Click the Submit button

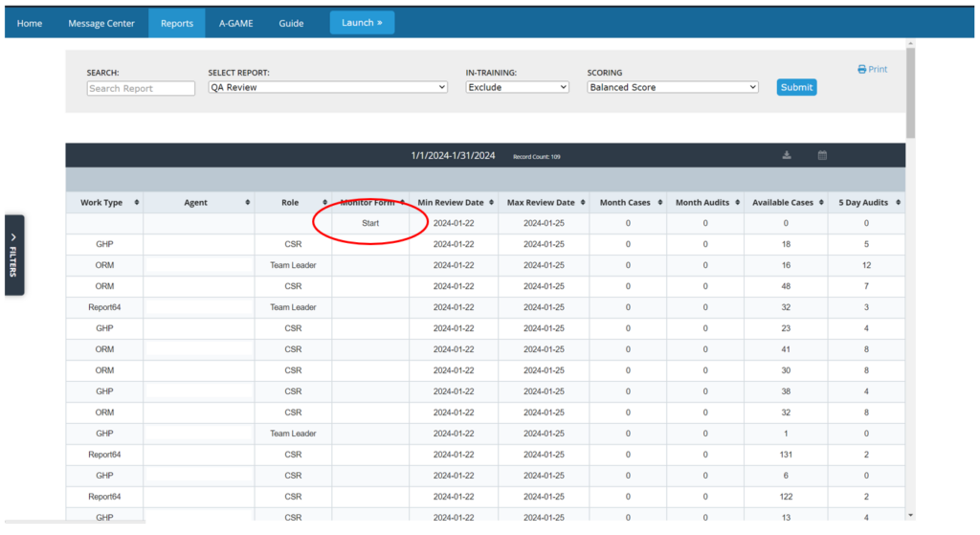pos(796,87)
